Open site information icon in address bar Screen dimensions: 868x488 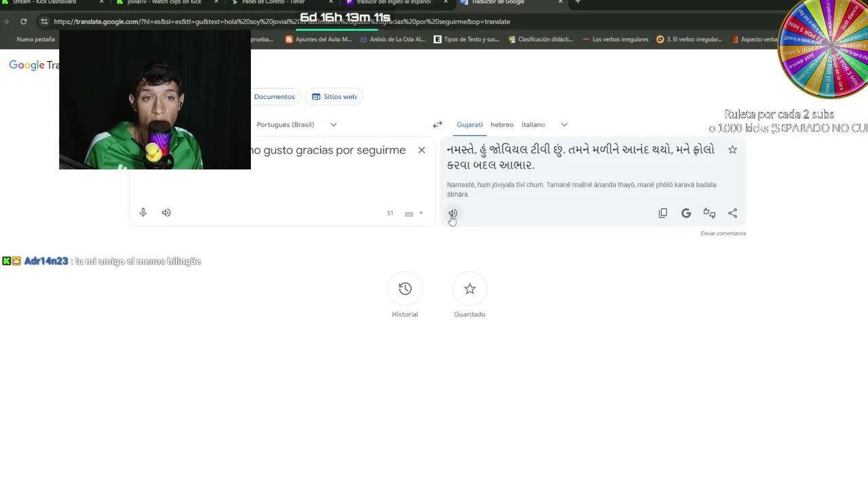click(x=44, y=22)
